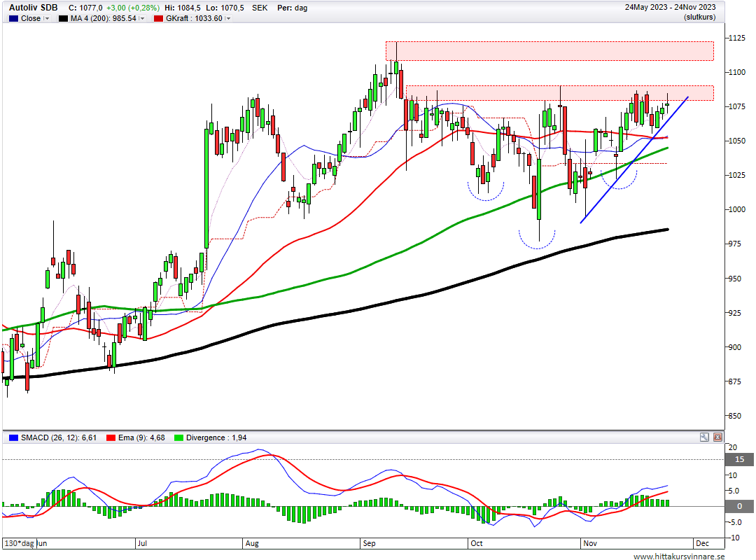Image resolution: width=756 pixels, height=560 pixels.
Task: Click the red Ema (9) legend swatch
Action: [x=111, y=437]
